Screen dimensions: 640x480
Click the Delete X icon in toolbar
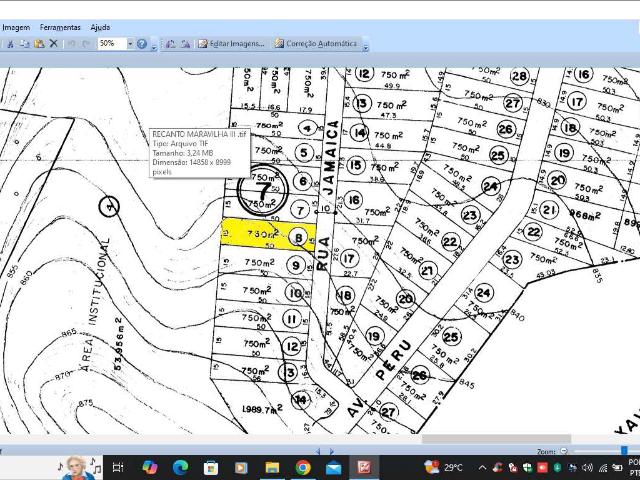point(53,43)
